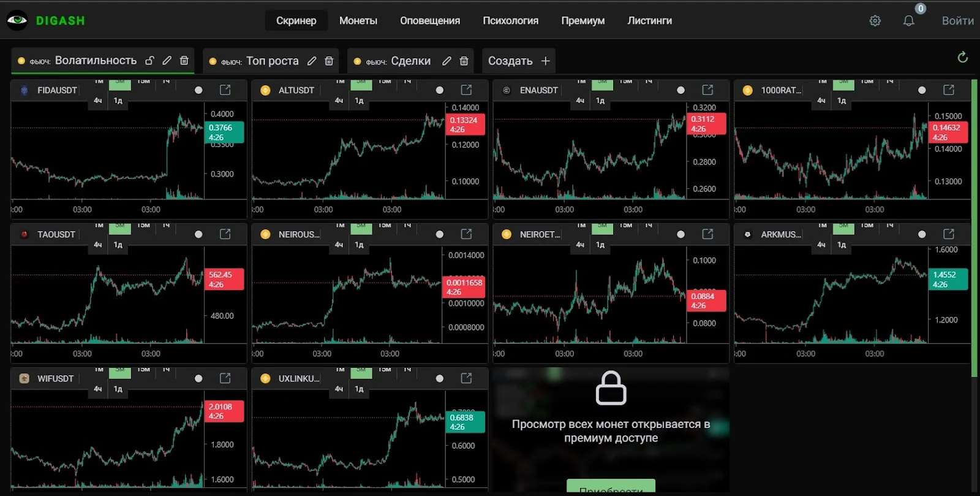Viewport: 980px width, 496px height.
Task: Click the Войти login link
Action: [957, 21]
